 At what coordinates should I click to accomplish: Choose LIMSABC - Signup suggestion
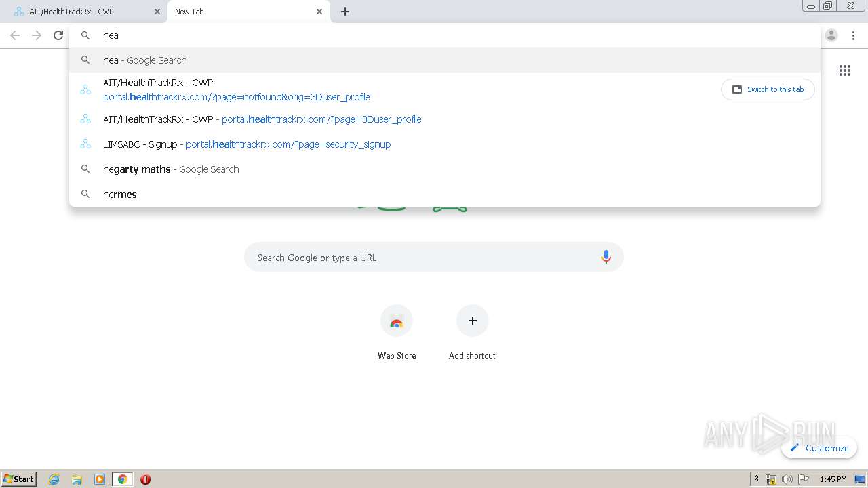point(444,144)
